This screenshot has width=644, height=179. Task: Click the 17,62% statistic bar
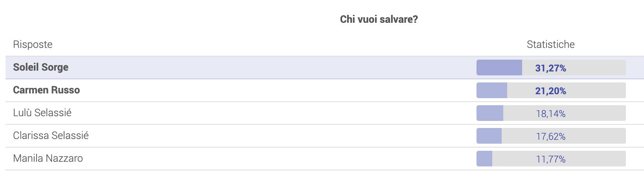pos(551,136)
